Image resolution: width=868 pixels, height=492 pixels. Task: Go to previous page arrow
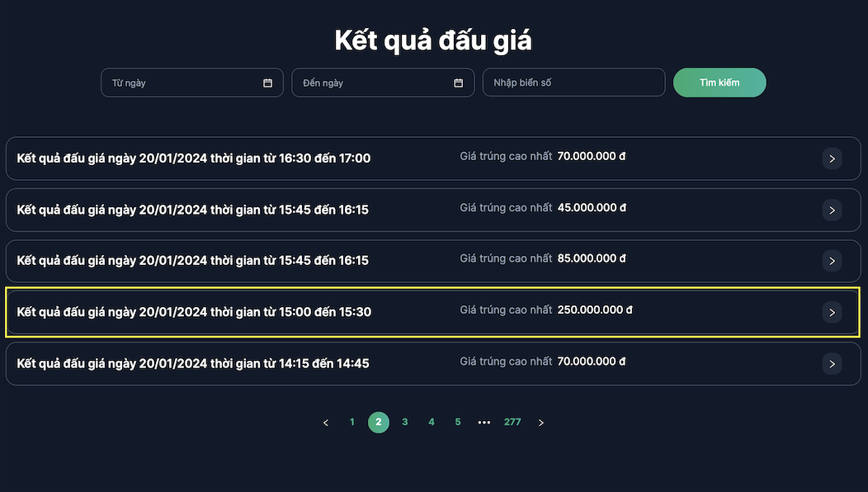coord(326,423)
